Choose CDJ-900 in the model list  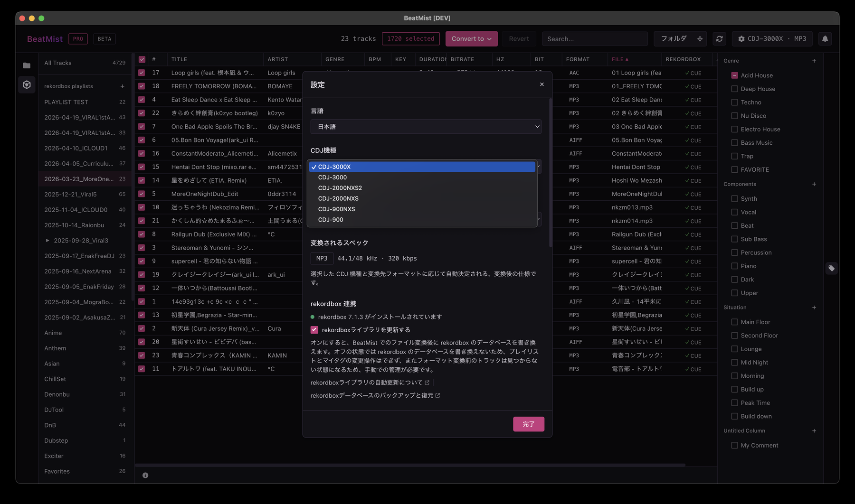pyautogui.click(x=422, y=220)
